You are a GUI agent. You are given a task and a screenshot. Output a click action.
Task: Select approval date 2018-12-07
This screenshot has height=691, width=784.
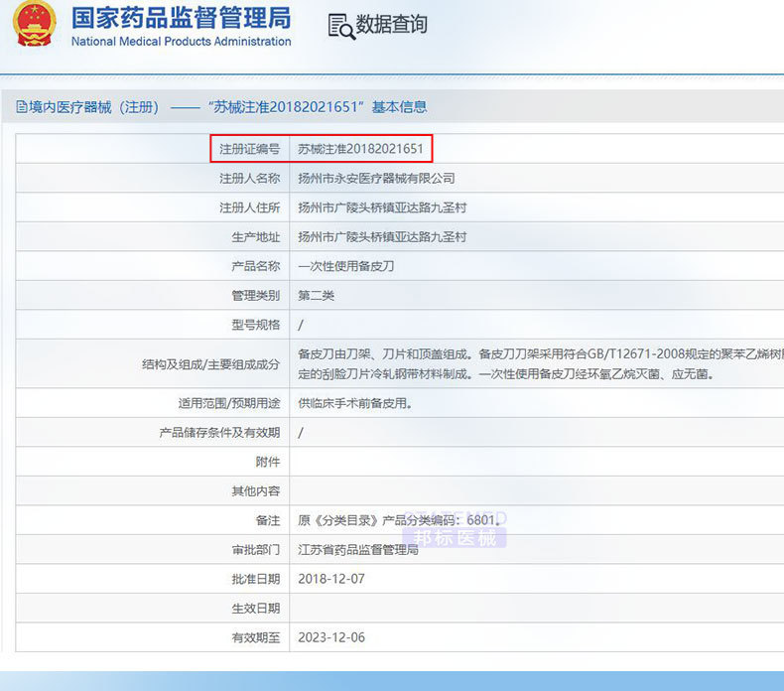click(x=331, y=580)
